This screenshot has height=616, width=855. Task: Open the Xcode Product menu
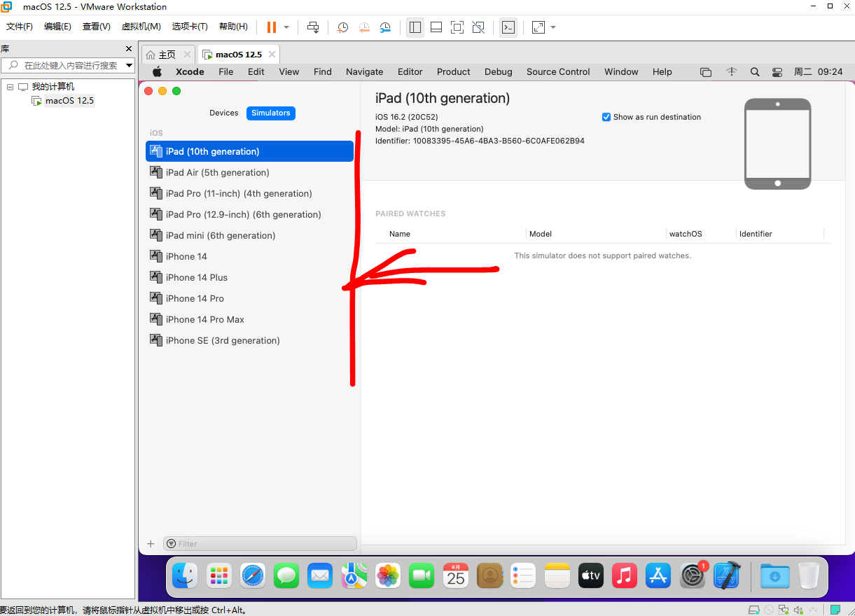453,72
